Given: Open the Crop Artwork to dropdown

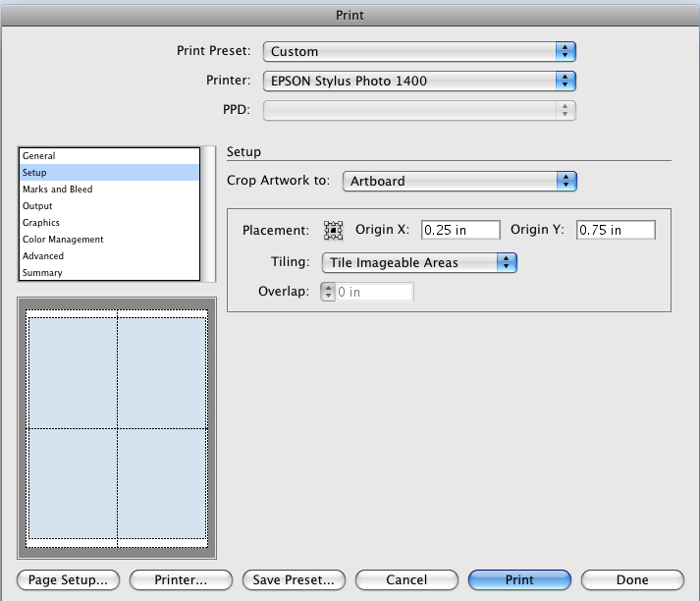Looking at the screenshot, I should 459,182.
